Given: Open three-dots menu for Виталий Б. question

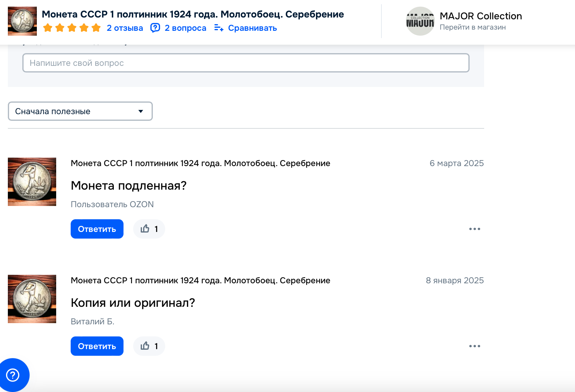Looking at the screenshot, I should click(x=474, y=346).
